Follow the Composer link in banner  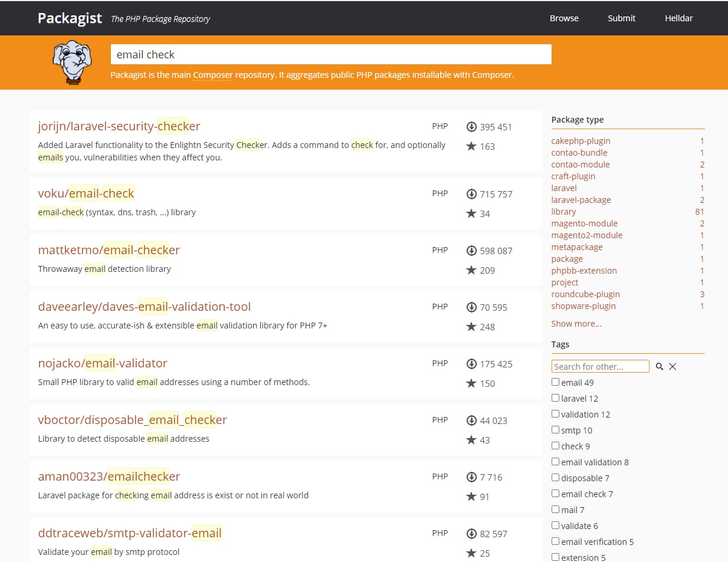(x=213, y=75)
